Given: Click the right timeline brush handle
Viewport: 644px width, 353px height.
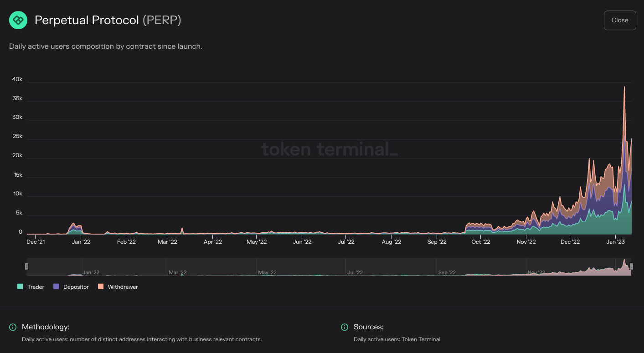Looking at the screenshot, I should [631, 266].
